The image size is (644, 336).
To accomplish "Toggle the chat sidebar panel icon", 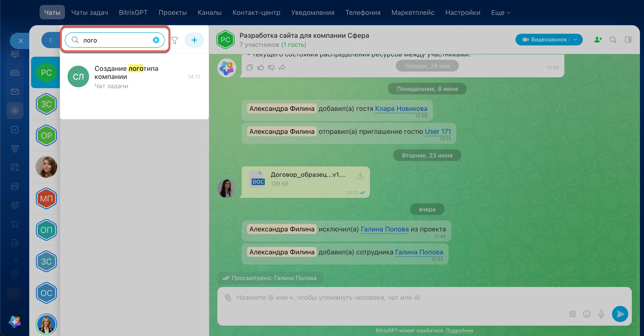I will (x=628, y=40).
